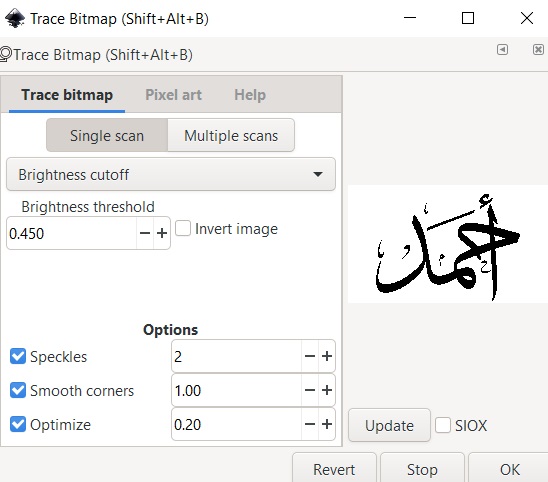The image size is (548, 482).
Task: Increase Speckles value with plus icon
Action: point(327,356)
